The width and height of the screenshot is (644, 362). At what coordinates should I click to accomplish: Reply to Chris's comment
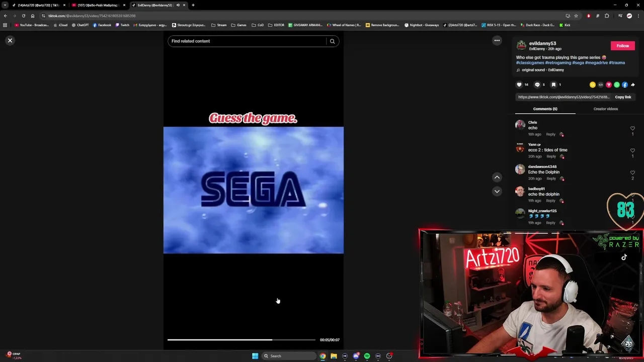tap(551, 134)
